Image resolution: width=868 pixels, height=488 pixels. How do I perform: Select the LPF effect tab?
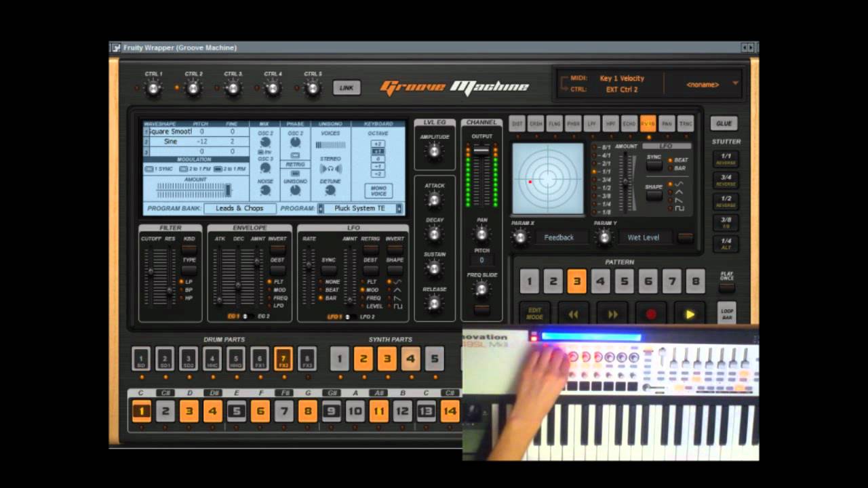pos(592,123)
